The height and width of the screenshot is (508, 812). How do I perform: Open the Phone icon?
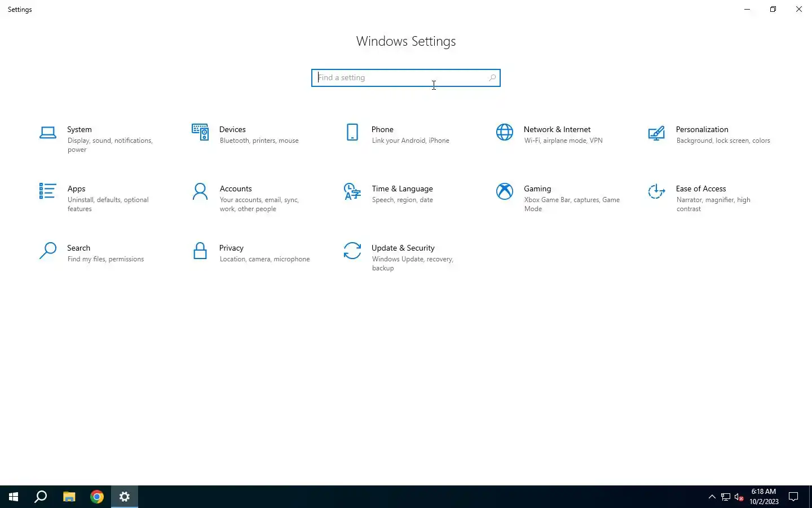(352, 133)
